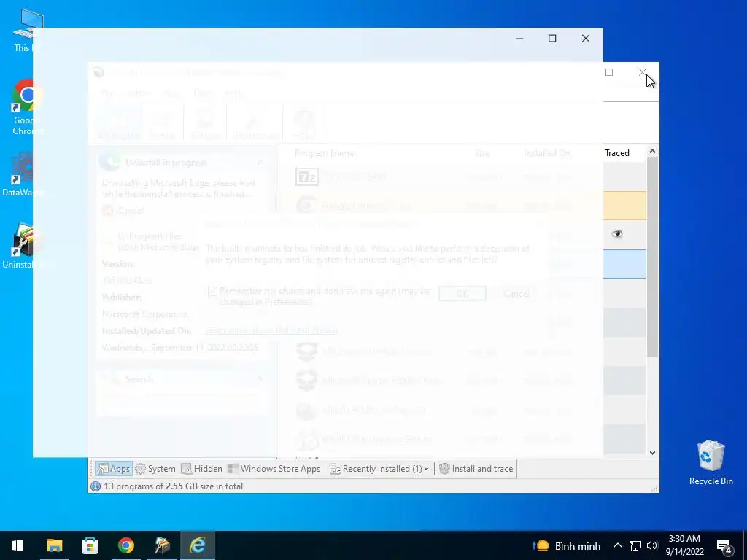Image resolution: width=747 pixels, height=560 pixels.
Task: Click the program list scroll-down arrow
Action: point(652,452)
